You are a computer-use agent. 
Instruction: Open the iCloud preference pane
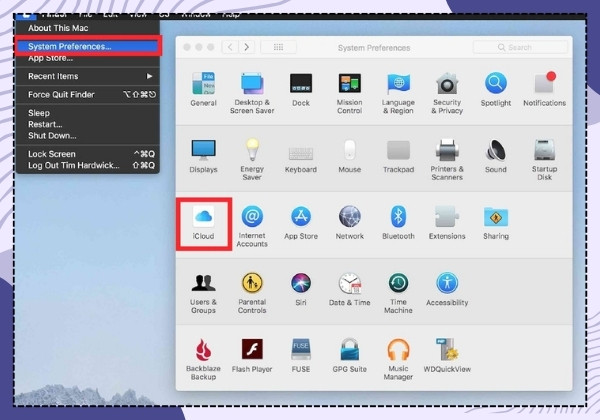coord(203,223)
